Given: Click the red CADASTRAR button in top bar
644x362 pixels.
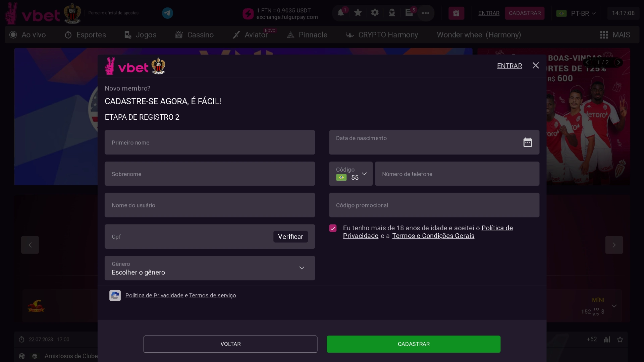Looking at the screenshot, I should point(525,13).
